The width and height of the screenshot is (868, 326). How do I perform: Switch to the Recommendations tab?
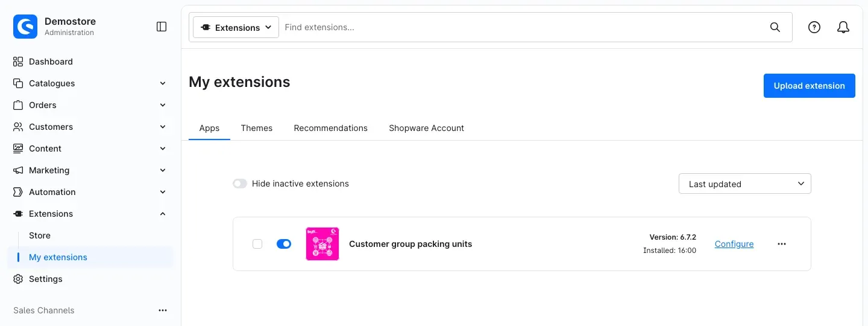tap(330, 128)
